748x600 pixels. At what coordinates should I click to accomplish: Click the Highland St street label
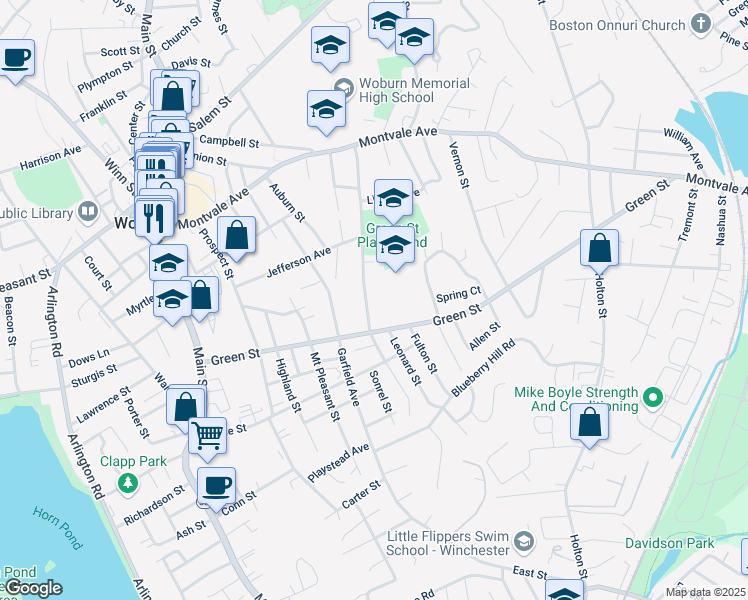click(289, 385)
